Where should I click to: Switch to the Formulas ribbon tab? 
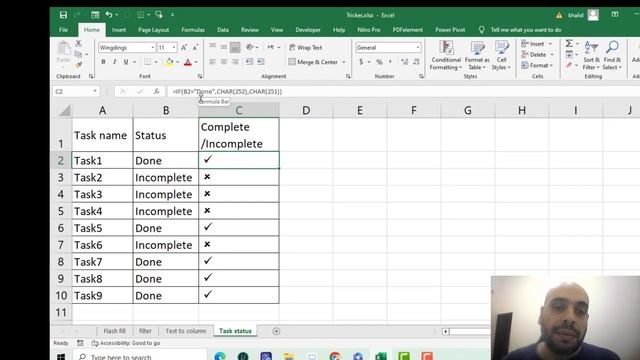tap(193, 30)
